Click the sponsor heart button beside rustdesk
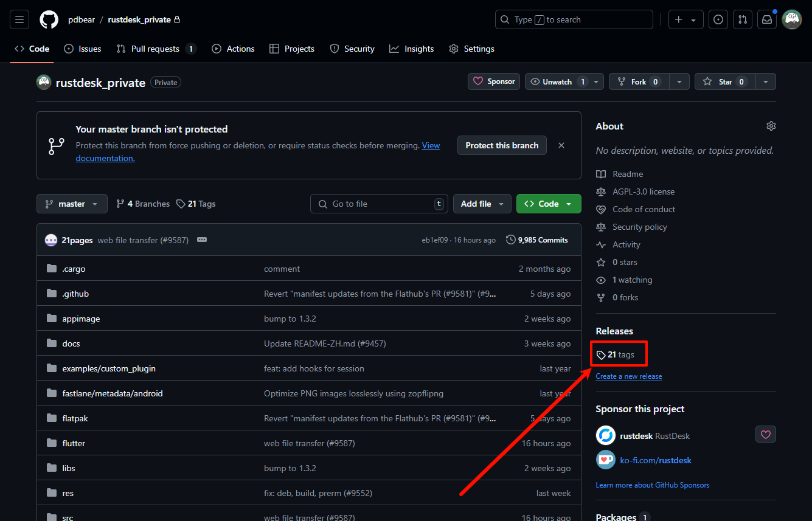 click(x=766, y=434)
